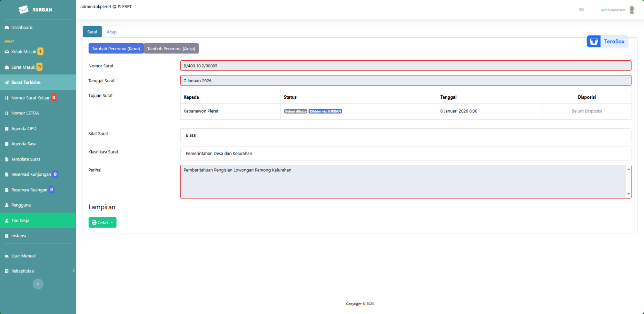The width and height of the screenshot is (644, 314).
Task: Open the mail envelope icon in header
Action: click(581, 9)
